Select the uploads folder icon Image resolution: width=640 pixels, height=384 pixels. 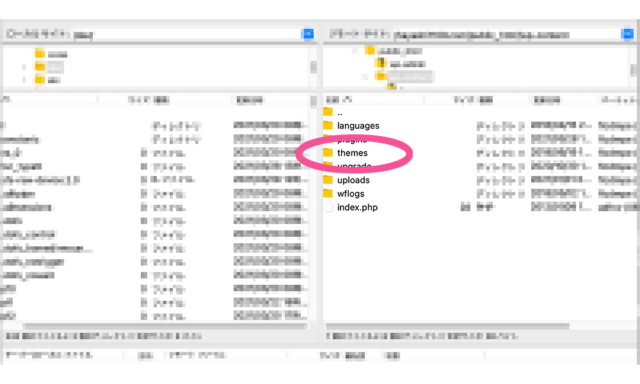[328, 180]
